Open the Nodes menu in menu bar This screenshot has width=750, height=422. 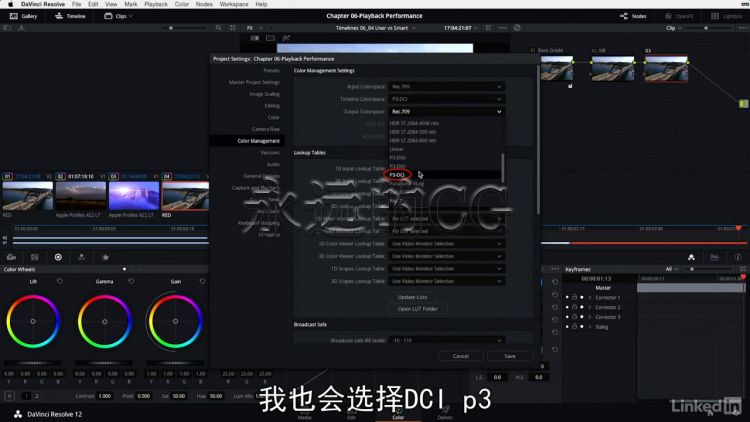204,4
